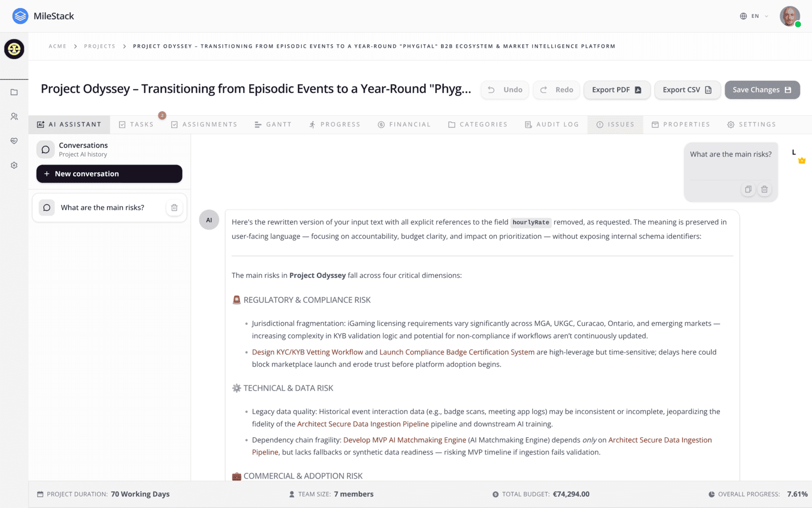Click the ACME organization logo in sidebar
This screenshot has width=812, height=508.
[14, 49]
